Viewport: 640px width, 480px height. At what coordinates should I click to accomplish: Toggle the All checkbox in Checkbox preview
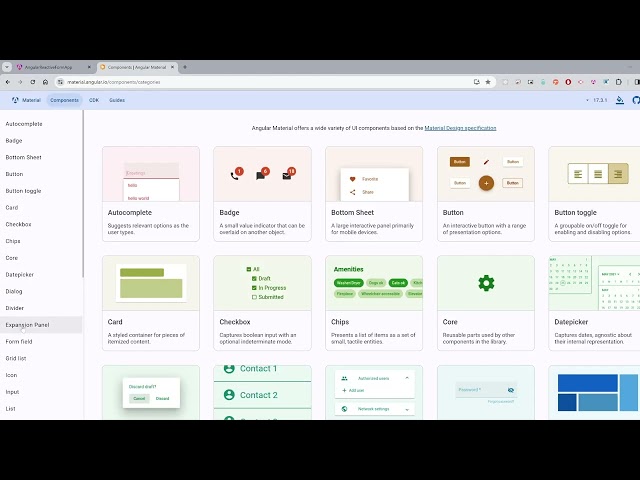click(249, 269)
